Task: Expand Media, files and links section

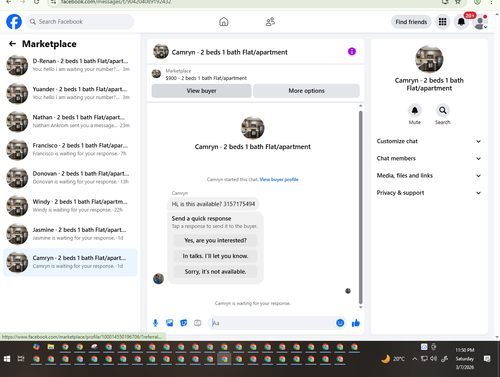Action: pyautogui.click(x=429, y=175)
